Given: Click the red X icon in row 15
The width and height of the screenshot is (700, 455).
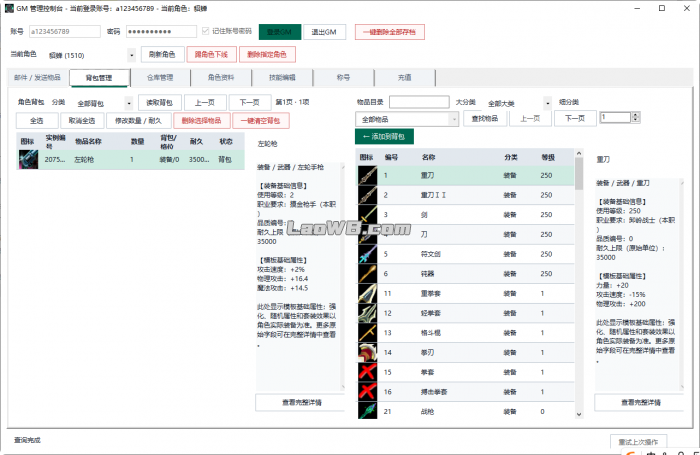Looking at the screenshot, I should coord(367,372).
